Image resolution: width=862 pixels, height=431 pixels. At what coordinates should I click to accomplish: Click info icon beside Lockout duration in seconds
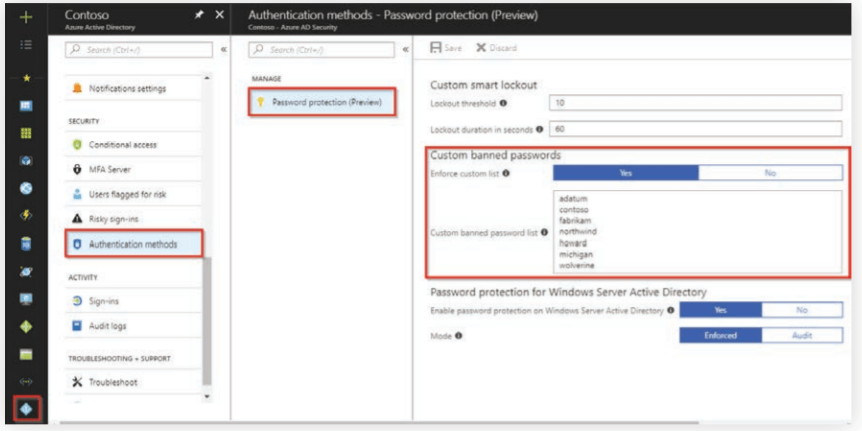point(539,129)
